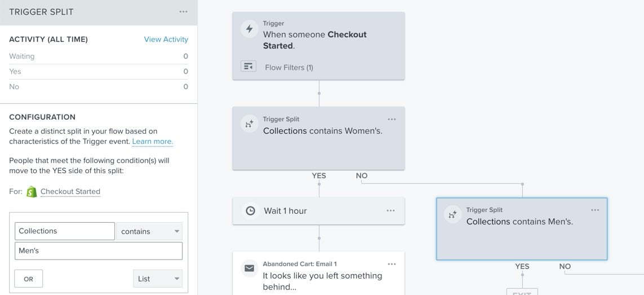This screenshot has height=295, width=644.
Task: Click the Flow Filters icon
Action: 248,67
